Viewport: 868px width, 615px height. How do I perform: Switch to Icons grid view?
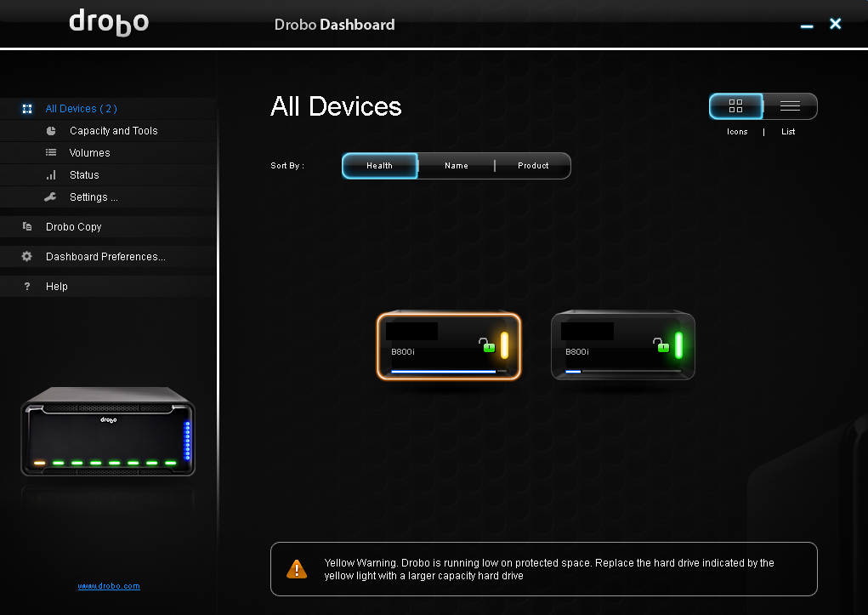coord(735,105)
